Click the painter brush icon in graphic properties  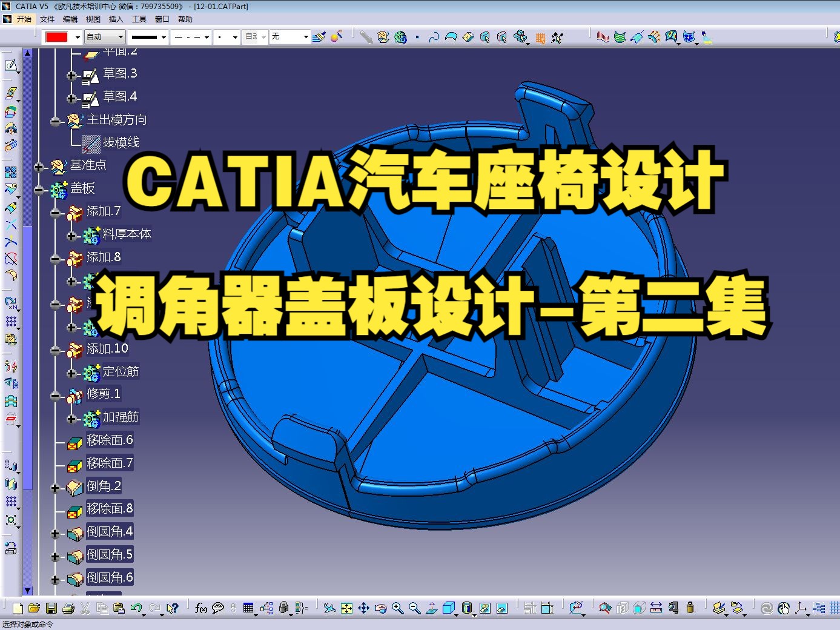point(319,37)
